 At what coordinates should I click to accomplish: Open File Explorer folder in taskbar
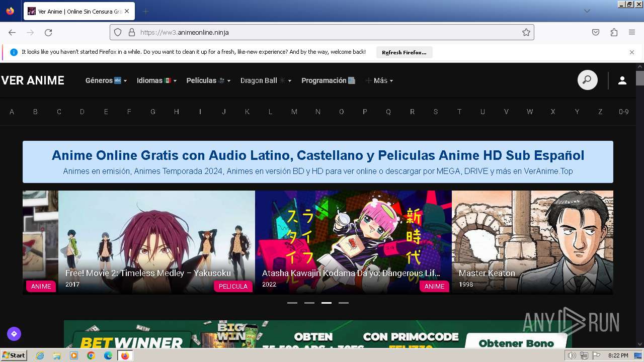tap(57, 355)
